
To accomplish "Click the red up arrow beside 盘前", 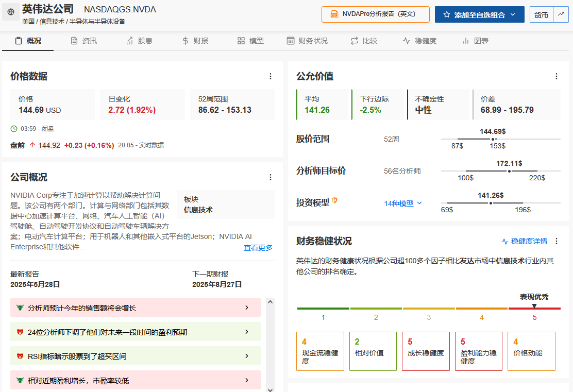I will [32, 145].
